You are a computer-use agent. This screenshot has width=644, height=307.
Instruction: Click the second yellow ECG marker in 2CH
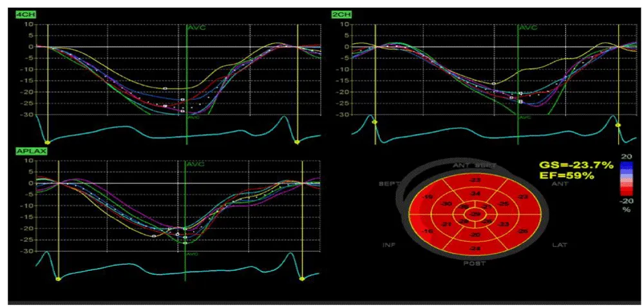[x=618, y=124]
